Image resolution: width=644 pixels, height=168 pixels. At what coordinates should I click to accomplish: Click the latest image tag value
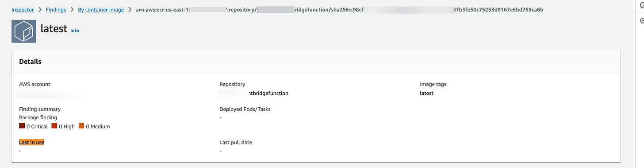click(x=426, y=94)
